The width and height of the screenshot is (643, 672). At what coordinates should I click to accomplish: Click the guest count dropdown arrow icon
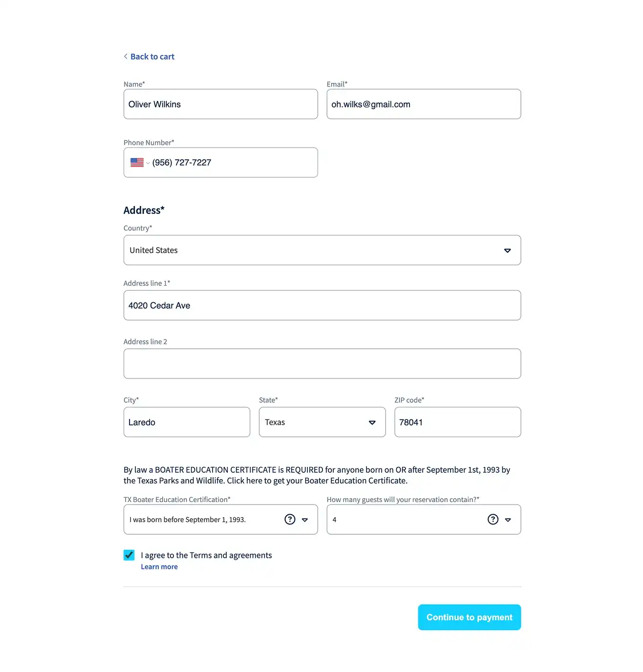(x=508, y=520)
